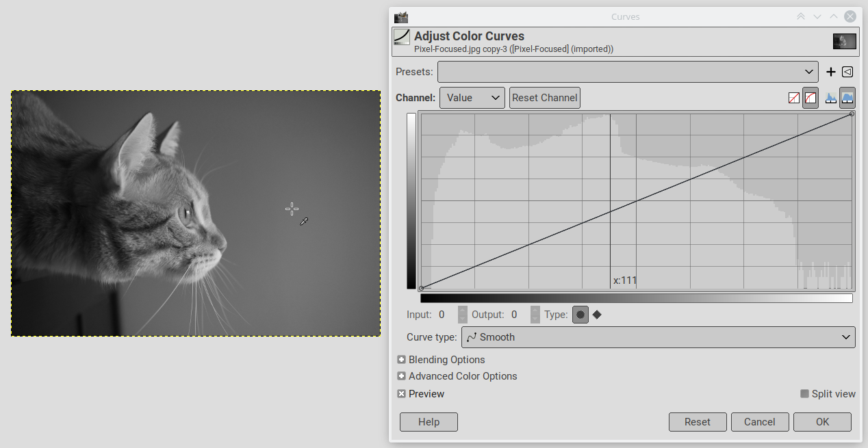
Task: Open the Presets dropdown
Action: pos(628,72)
